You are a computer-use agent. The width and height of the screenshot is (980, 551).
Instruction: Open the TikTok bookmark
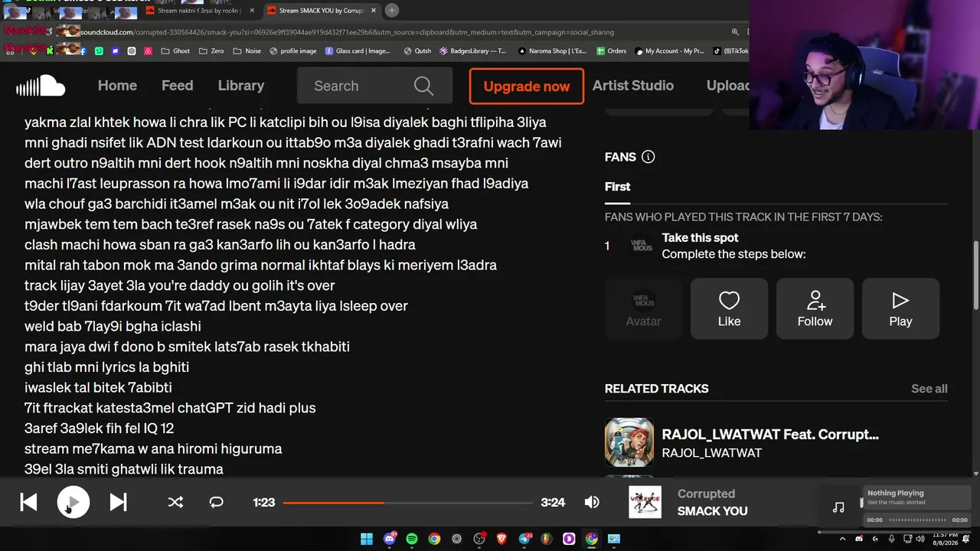pos(731,51)
